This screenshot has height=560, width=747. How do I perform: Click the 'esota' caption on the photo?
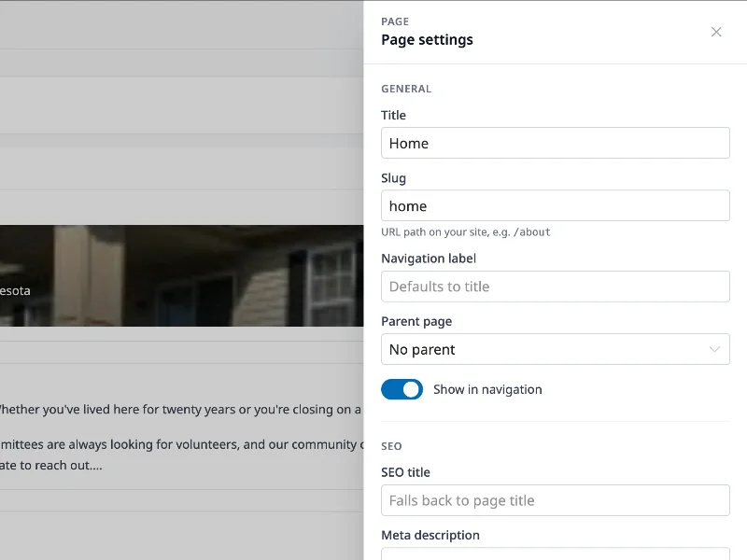pyautogui.click(x=15, y=291)
